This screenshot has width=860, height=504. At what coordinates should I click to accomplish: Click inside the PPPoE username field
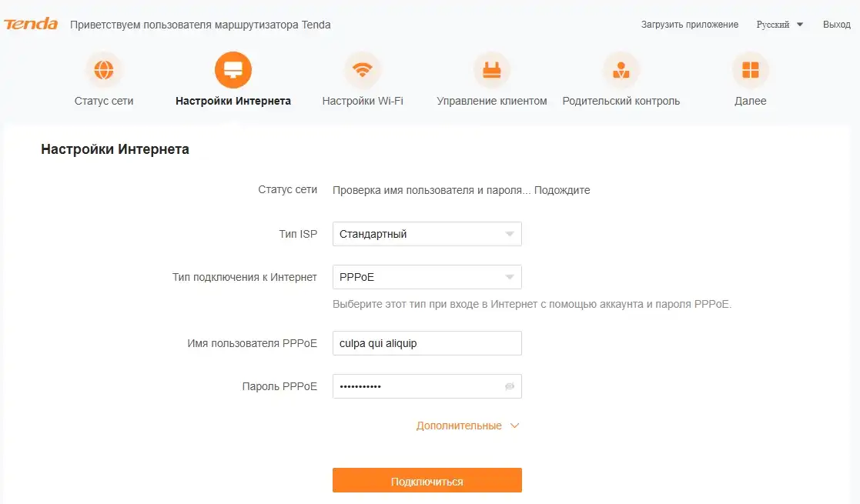[x=427, y=342]
